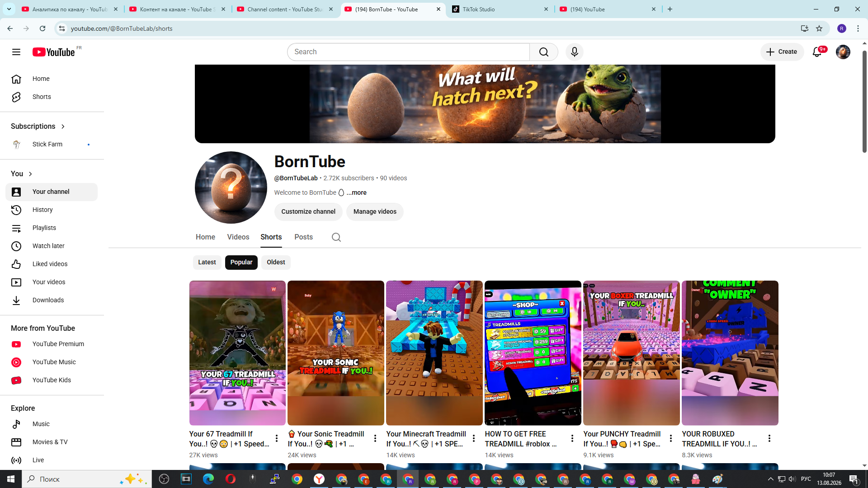Open the notifications bell
Screen dimensions: 868x488
pos(817,52)
